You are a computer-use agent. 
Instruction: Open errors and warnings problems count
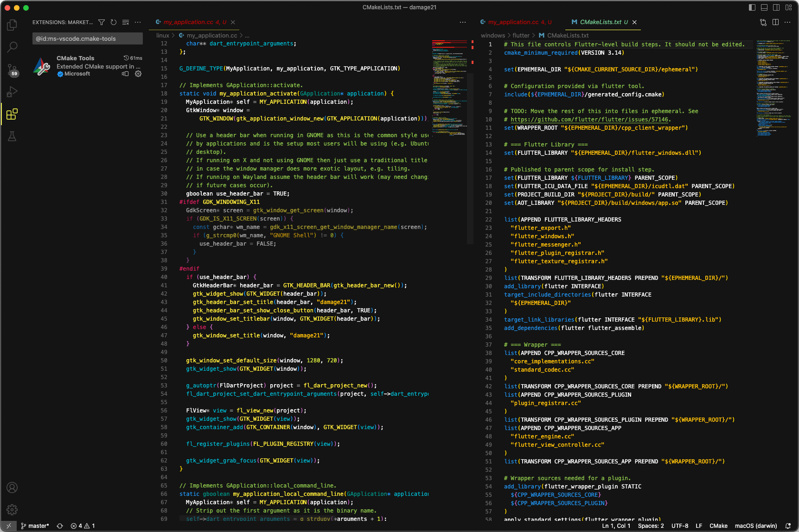point(83,526)
